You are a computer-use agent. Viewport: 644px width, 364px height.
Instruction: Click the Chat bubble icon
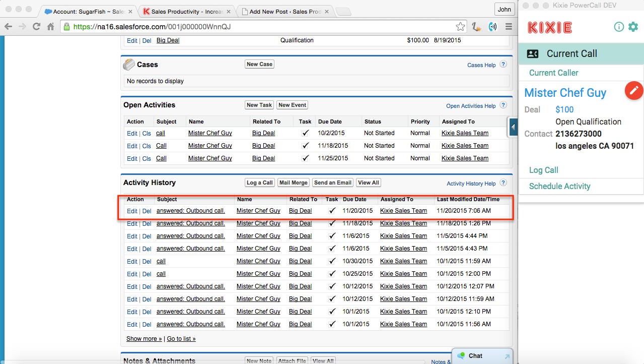pyautogui.click(x=461, y=355)
